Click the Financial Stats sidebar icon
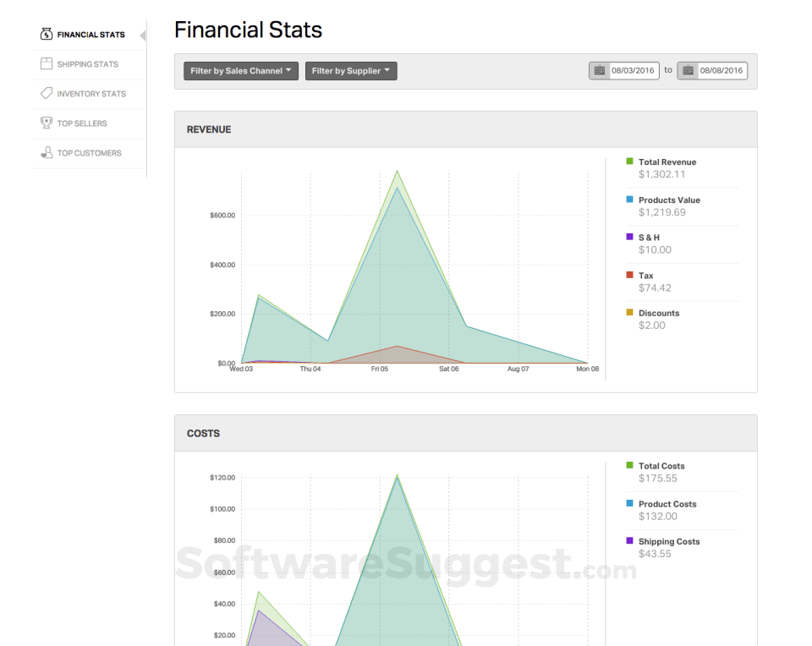This screenshot has height=646, width=812. [47, 35]
